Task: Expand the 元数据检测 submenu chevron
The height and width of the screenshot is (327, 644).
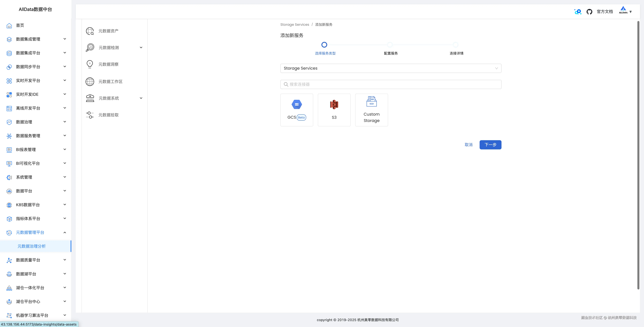Action: 141,47
